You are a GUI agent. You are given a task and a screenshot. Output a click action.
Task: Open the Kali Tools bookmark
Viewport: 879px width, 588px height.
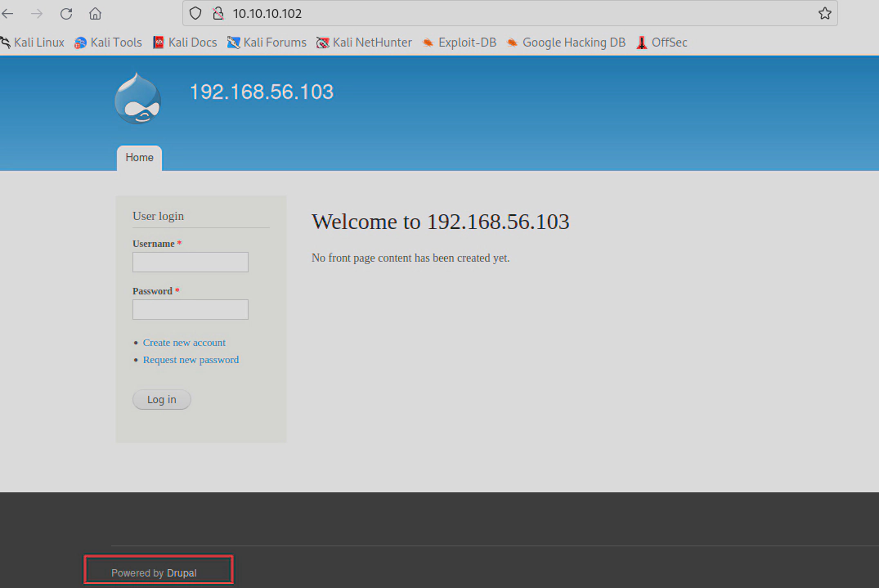click(108, 43)
